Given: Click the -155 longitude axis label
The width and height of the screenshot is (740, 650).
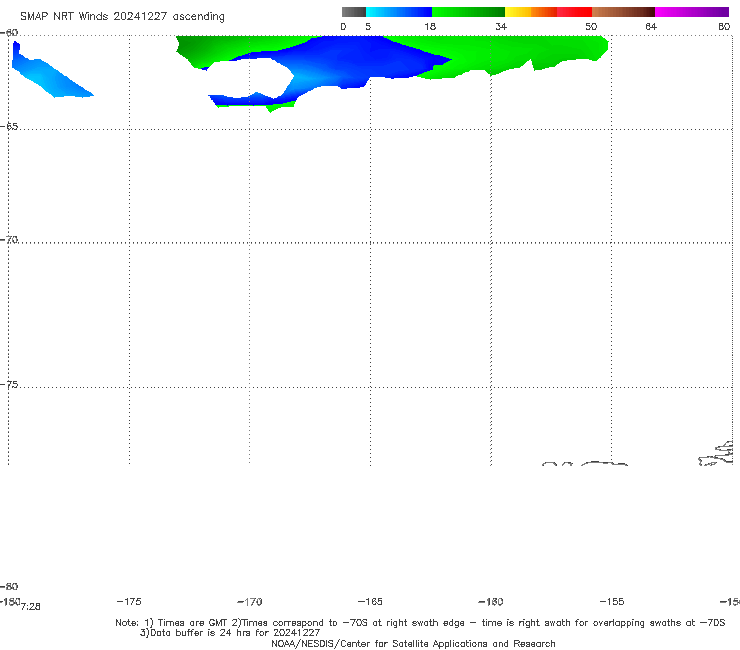Looking at the screenshot, I should [x=612, y=601].
